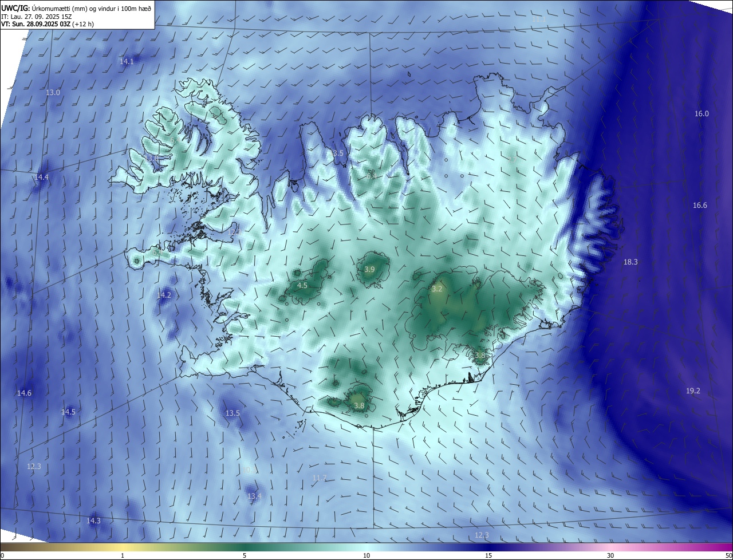Click the 'UWC/IG:' title text
The image size is (733, 560).
pyautogui.click(x=15, y=8)
